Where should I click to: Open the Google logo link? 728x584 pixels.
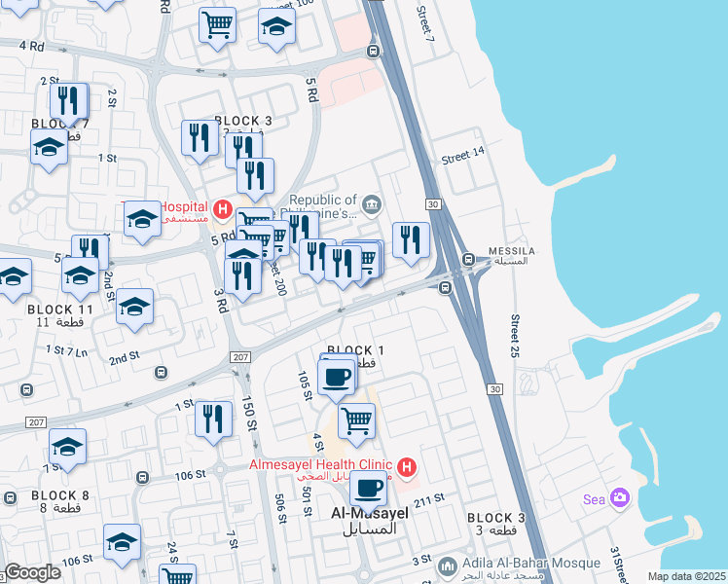(32, 573)
